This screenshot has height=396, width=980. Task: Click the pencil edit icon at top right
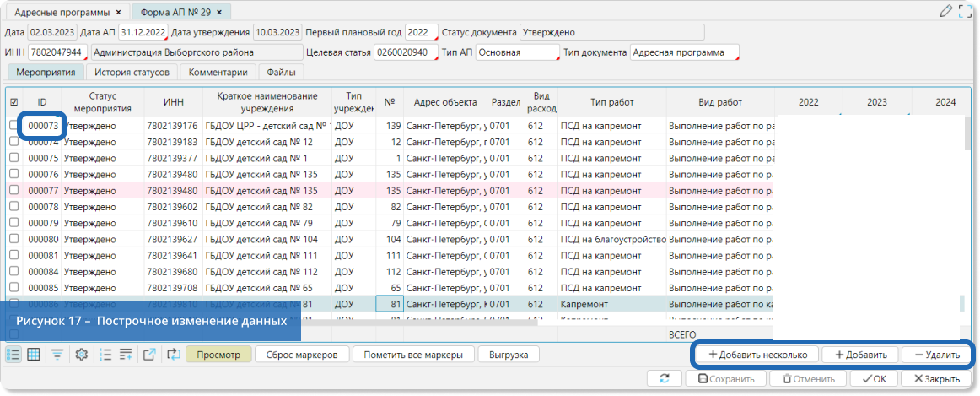[946, 11]
